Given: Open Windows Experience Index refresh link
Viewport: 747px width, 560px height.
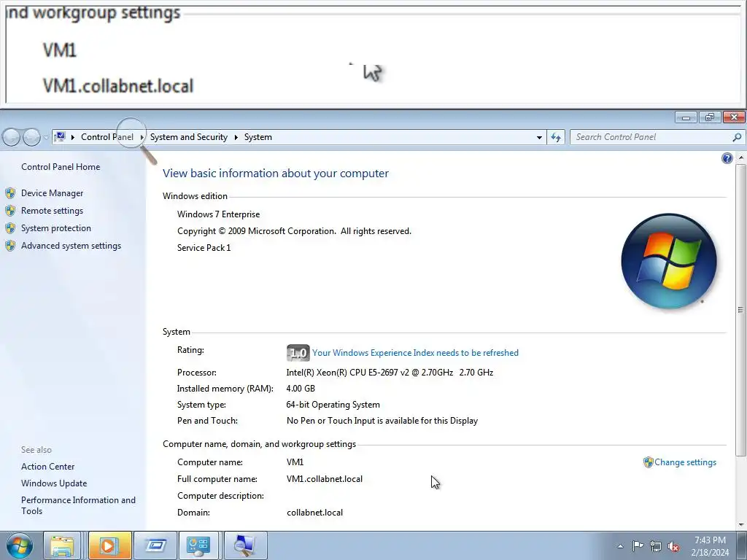Looking at the screenshot, I should tap(415, 353).
